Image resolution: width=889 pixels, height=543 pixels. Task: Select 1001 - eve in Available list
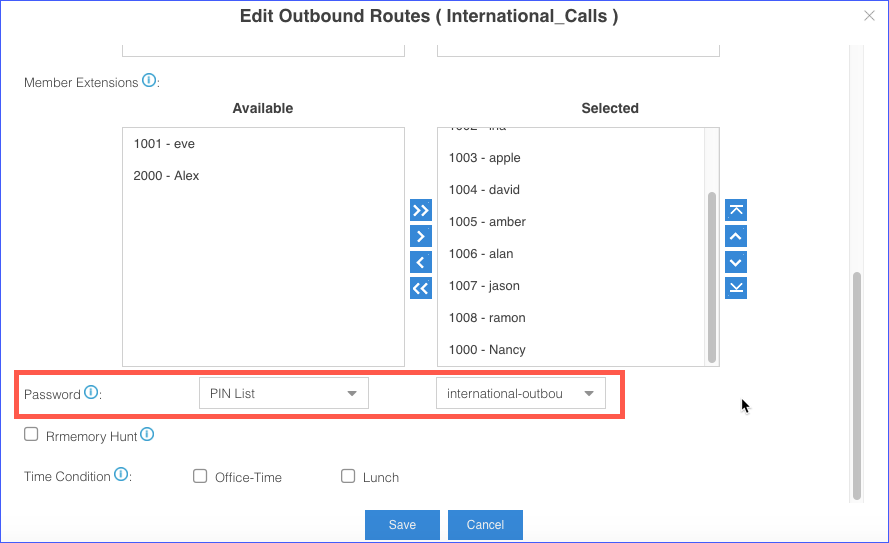(164, 144)
